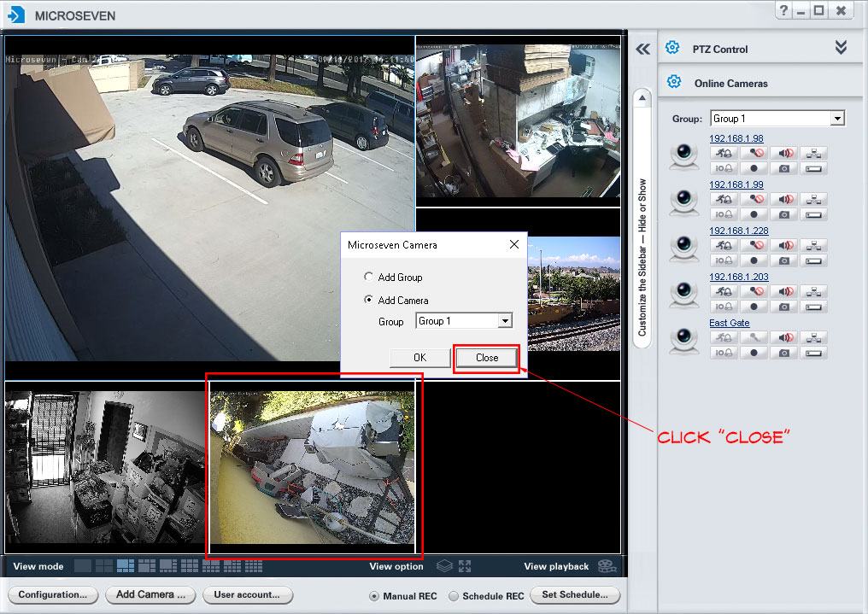Open User account... settings
The image size is (868, 614).
click(x=247, y=594)
